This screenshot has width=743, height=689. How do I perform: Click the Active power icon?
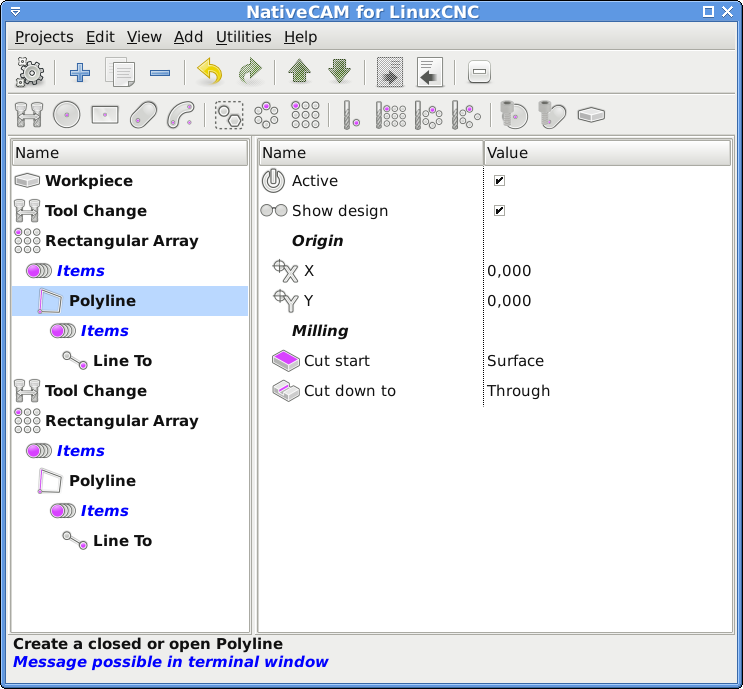273,181
